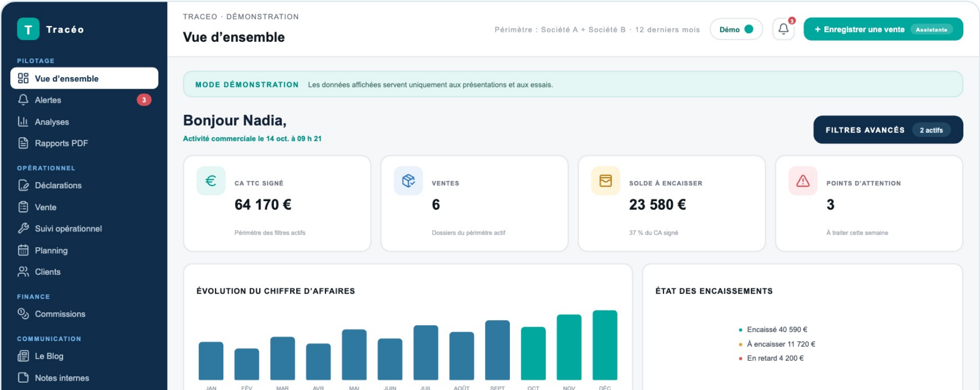Open the notifications bell in the header
Viewport: 980px width, 390px height.
click(x=783, y=29)
